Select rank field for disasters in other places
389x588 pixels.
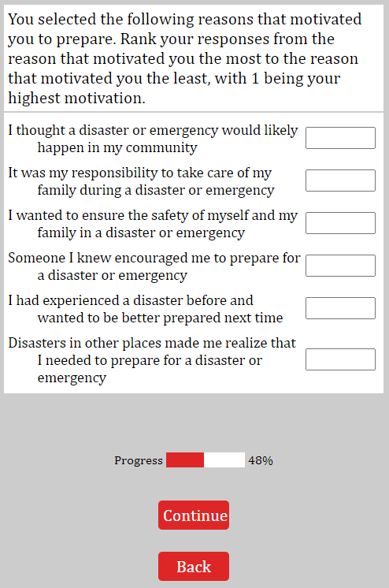click(x=340, y=359)
